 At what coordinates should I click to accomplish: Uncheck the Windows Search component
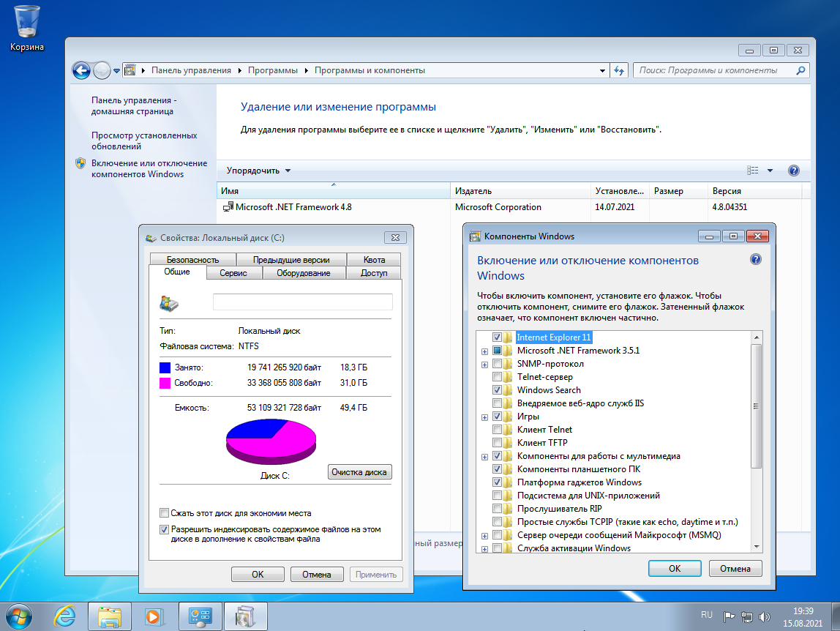[498, 390]
